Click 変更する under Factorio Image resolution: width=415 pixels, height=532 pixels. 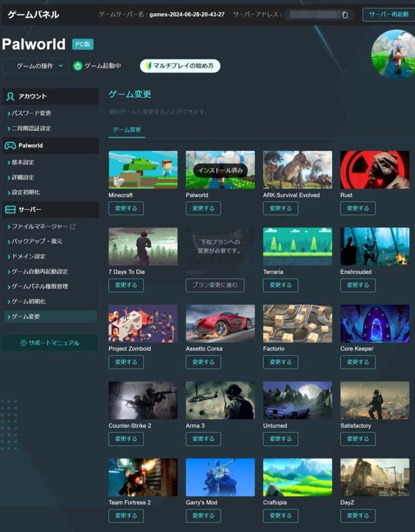pyautogui.click(x=281, y=362)
